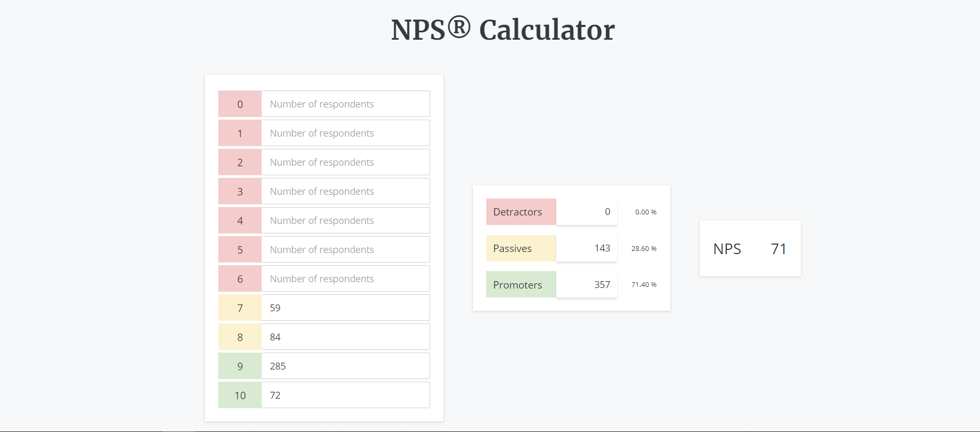
Task: Click the yellow Passives label
Action: [521, 248]
